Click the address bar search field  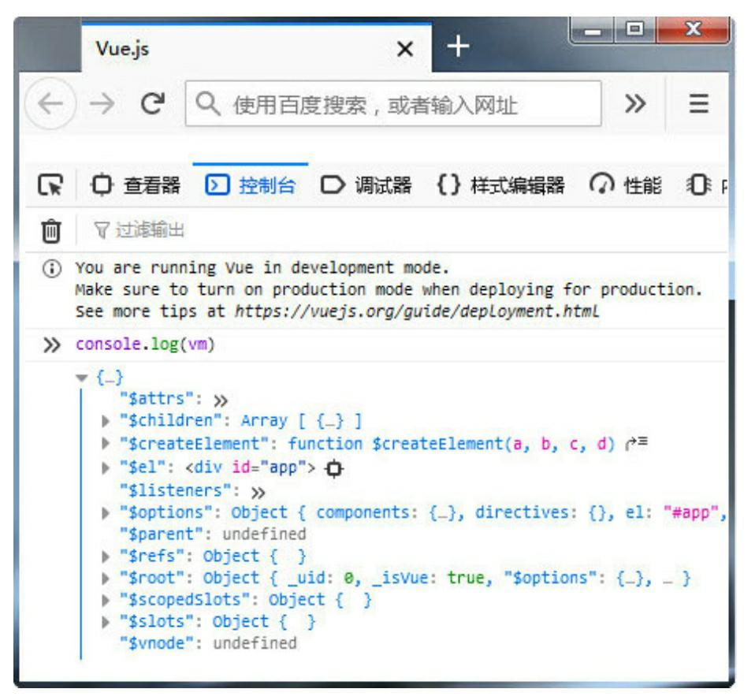(x=393, y=103)
